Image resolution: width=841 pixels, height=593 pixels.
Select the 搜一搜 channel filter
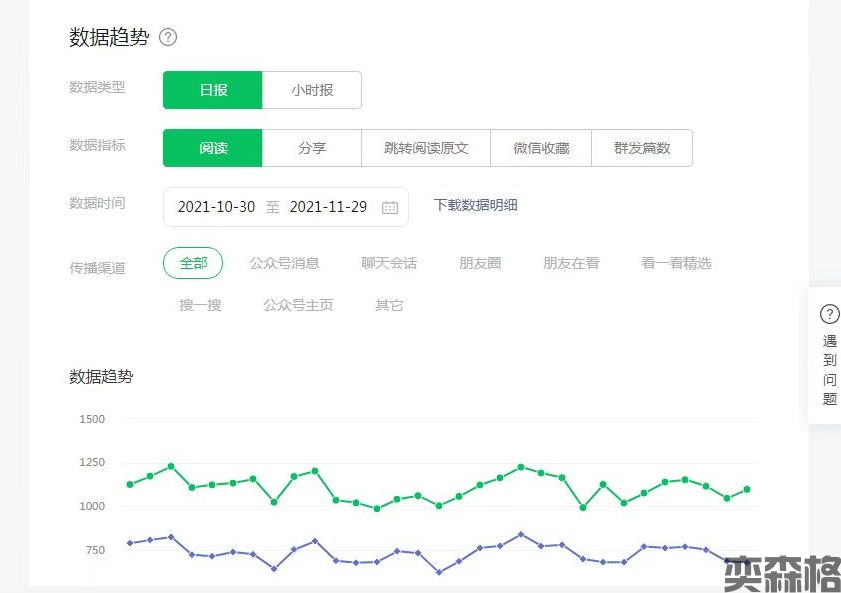pos(200,305)
